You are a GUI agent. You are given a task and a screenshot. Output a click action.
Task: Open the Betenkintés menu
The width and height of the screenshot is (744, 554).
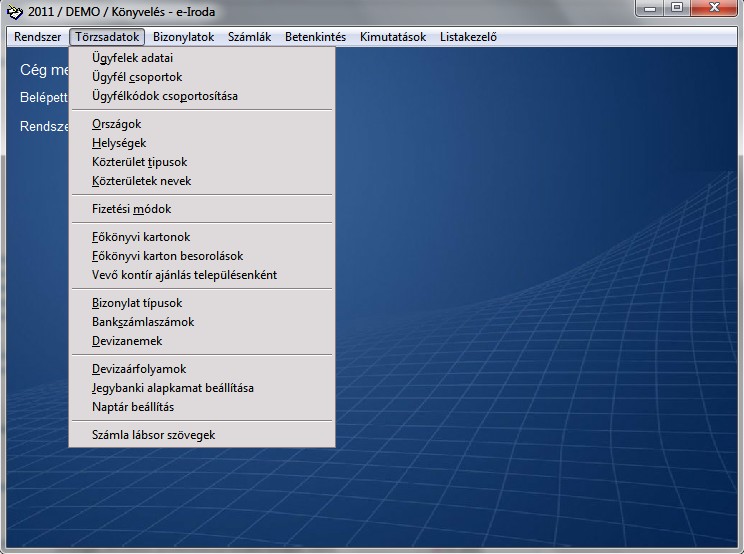coord(315,37)
